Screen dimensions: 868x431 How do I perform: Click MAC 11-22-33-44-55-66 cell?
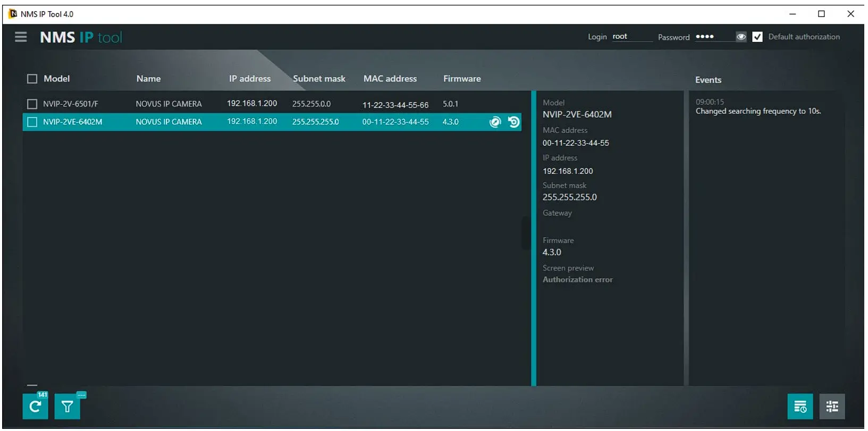395,105
